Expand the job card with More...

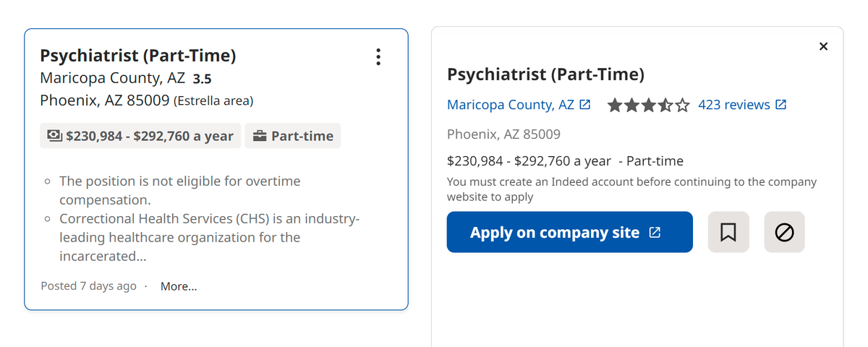click(179, 286)
